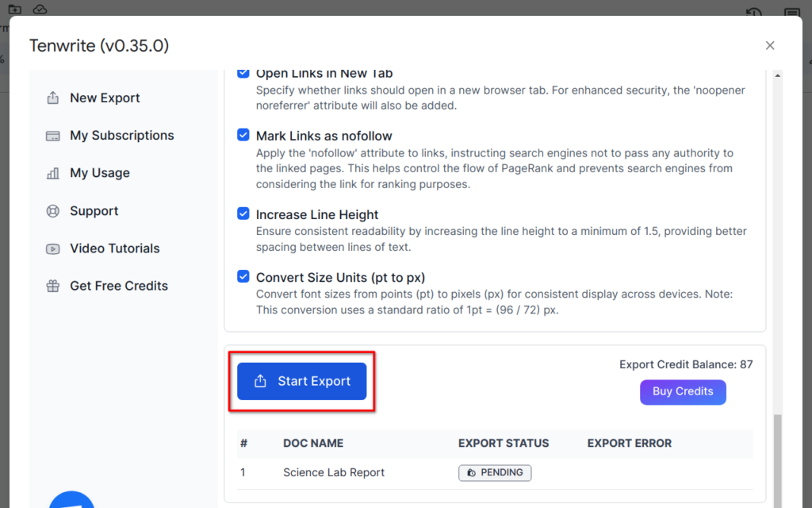
Task: Open Science Lab Report row entry
Action: pyautogui.click(x=333, y=472)
